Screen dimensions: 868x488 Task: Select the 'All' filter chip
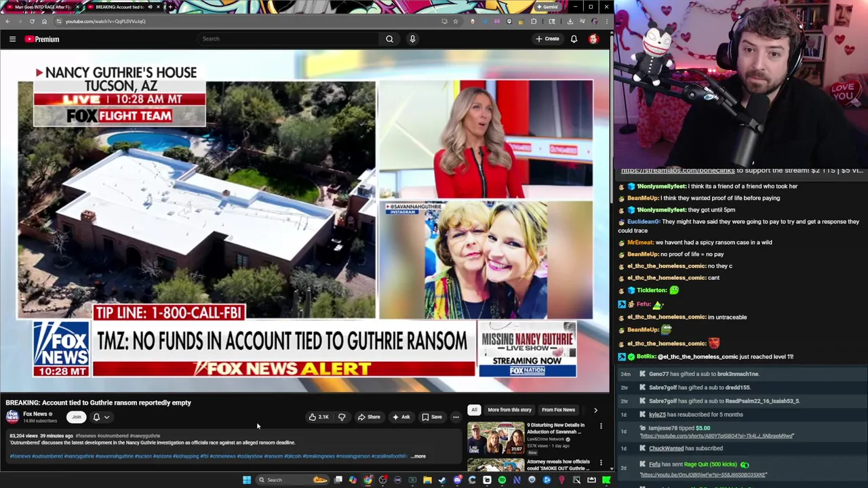pos(474,409)
